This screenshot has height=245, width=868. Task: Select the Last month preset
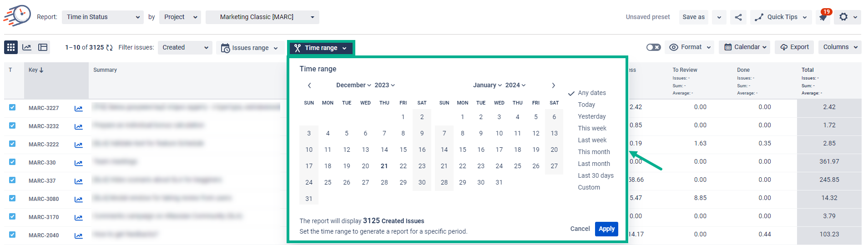click(594, 164)
